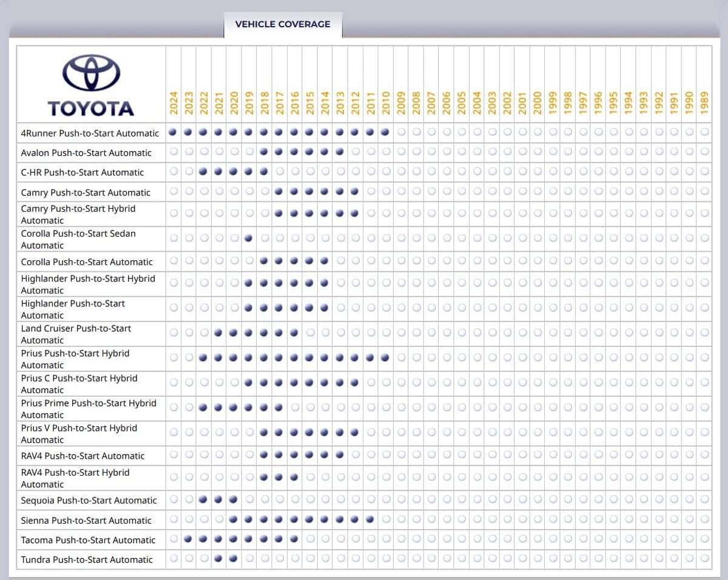This screenshot has height=580, width=728.
Task: Select the 2019 year column header
Action: pyautogui.click(x=249, y=103)
